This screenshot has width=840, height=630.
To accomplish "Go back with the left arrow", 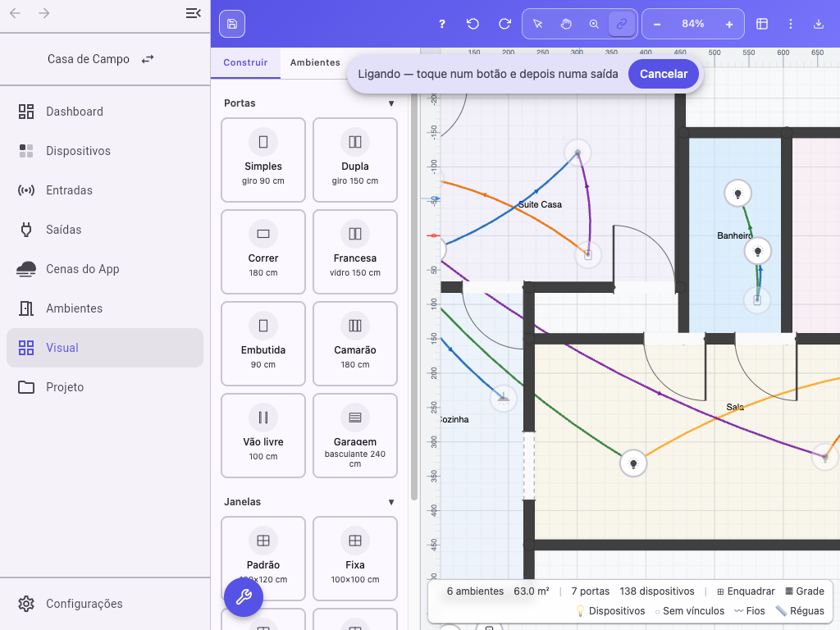I will pos(15,13).
